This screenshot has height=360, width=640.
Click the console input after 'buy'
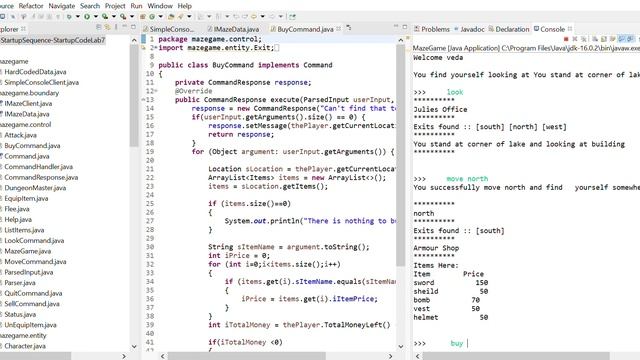click(x=468, y=344)
